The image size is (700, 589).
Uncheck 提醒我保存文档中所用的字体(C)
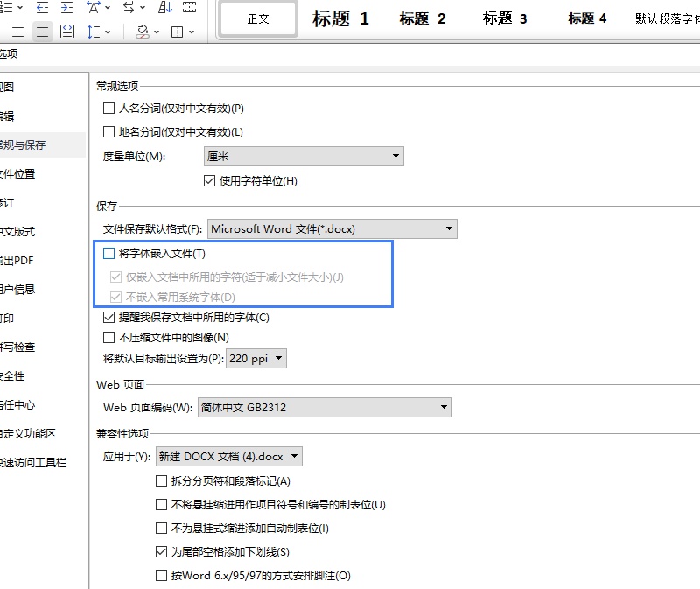pyautogui.click(x=108, y=318)
